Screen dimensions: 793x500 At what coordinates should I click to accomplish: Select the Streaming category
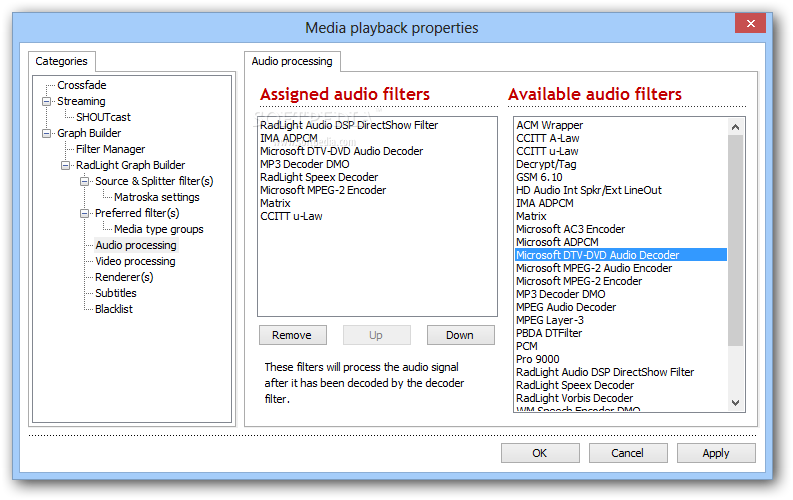(x=81, y=101)
